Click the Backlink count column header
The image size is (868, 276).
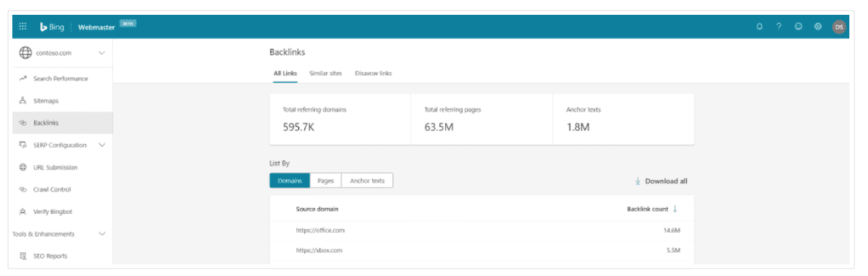[647, 209]
